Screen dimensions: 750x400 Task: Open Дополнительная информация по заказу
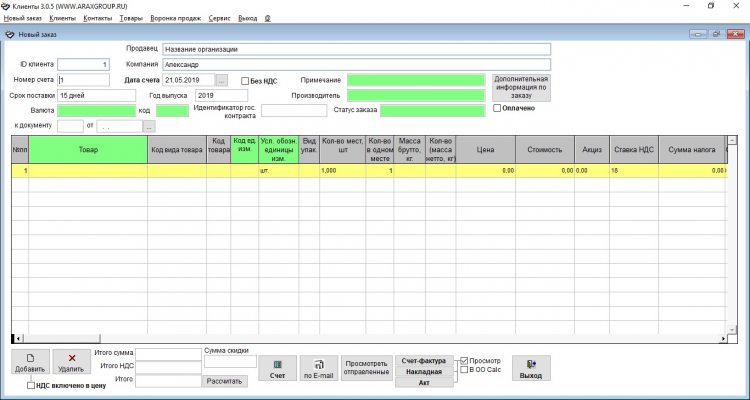[520, 87]
